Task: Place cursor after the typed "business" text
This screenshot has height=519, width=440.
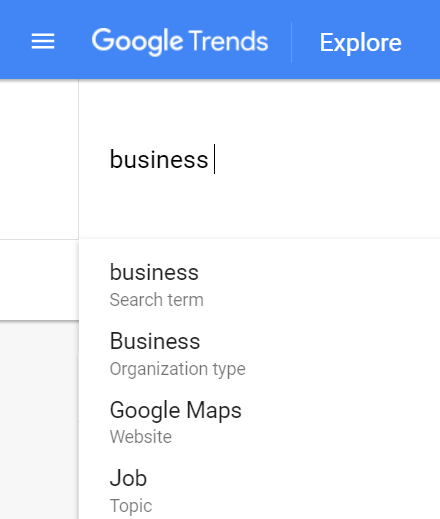Action: pos(212,159)
